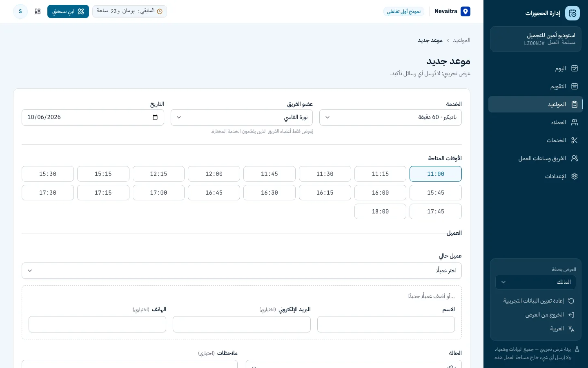
Task: Select the 11:00 time slot
Action: [x=436, y=174]
